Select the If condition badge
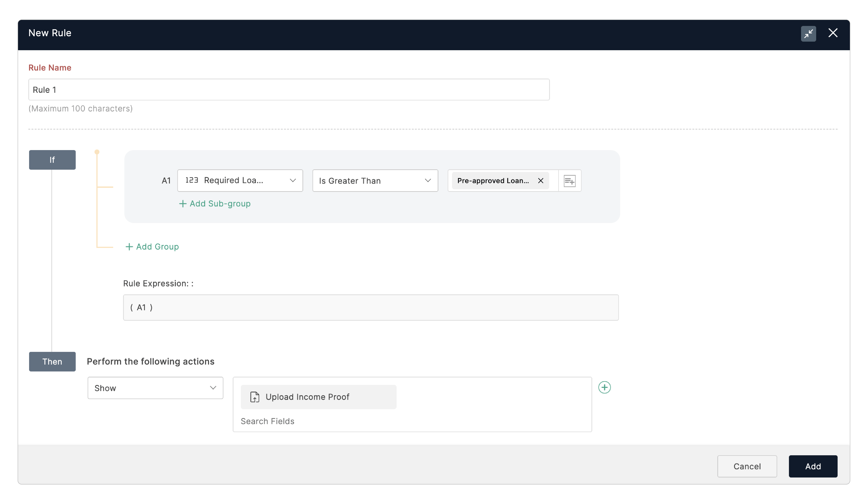The image size is (868, 504). coord(52,160)
